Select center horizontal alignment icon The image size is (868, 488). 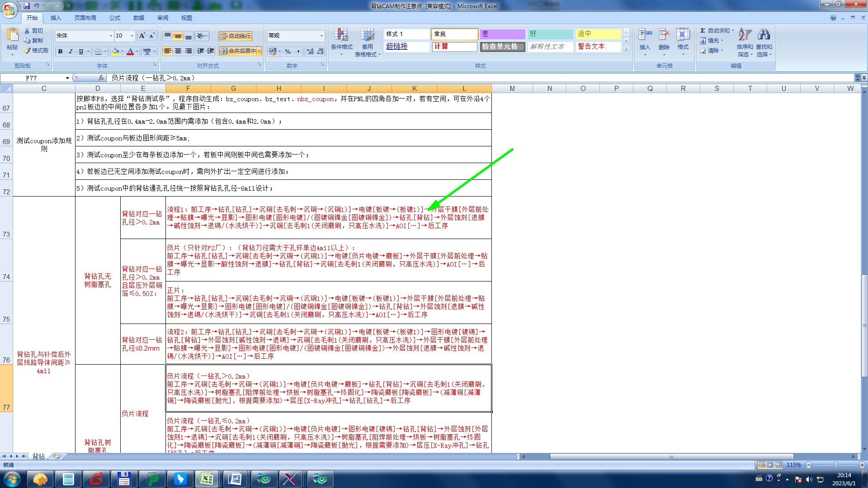[x=178, y=51]
